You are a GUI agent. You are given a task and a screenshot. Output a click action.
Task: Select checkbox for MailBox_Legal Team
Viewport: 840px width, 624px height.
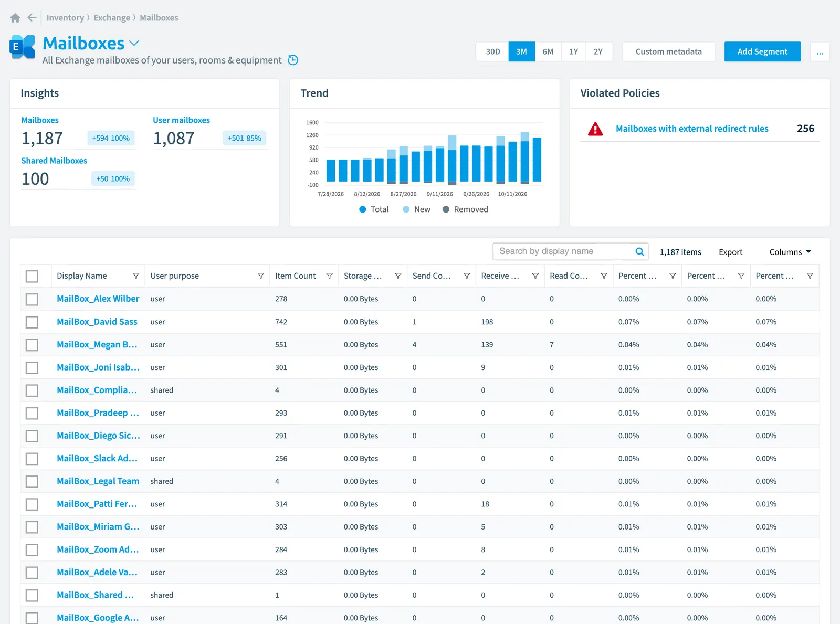click(32, 481)
